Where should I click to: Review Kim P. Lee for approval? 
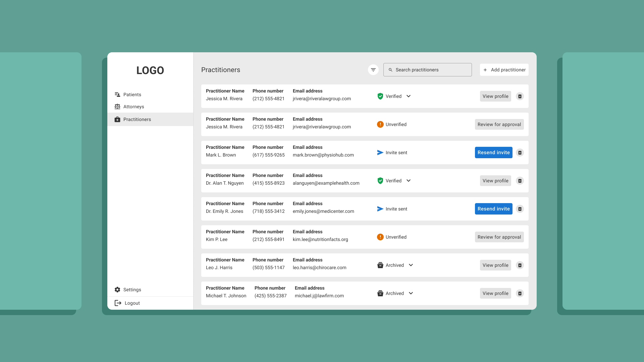pos(499,237)
